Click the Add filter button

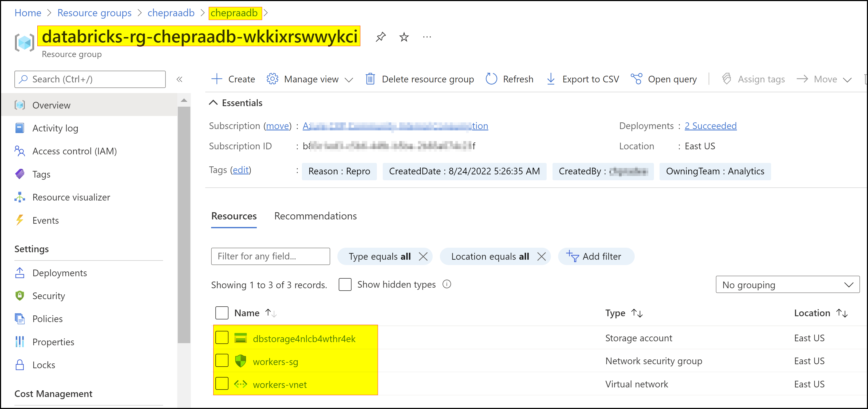[x=596, y=256]
